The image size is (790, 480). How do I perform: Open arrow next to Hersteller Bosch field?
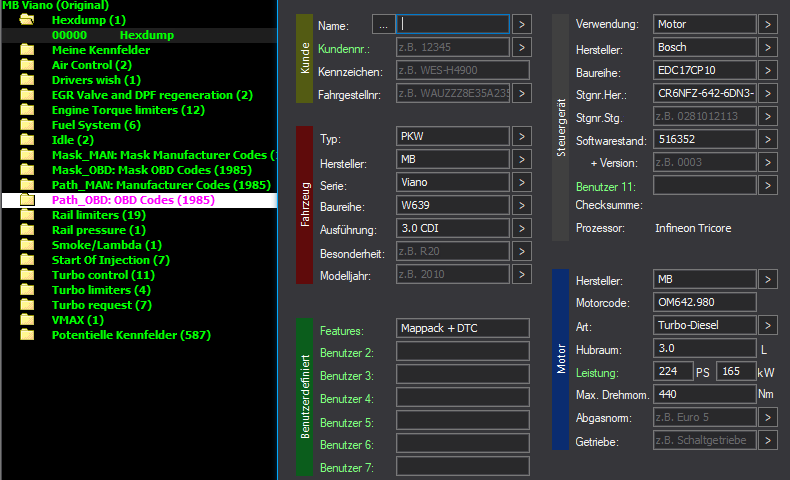coord(768,47)
